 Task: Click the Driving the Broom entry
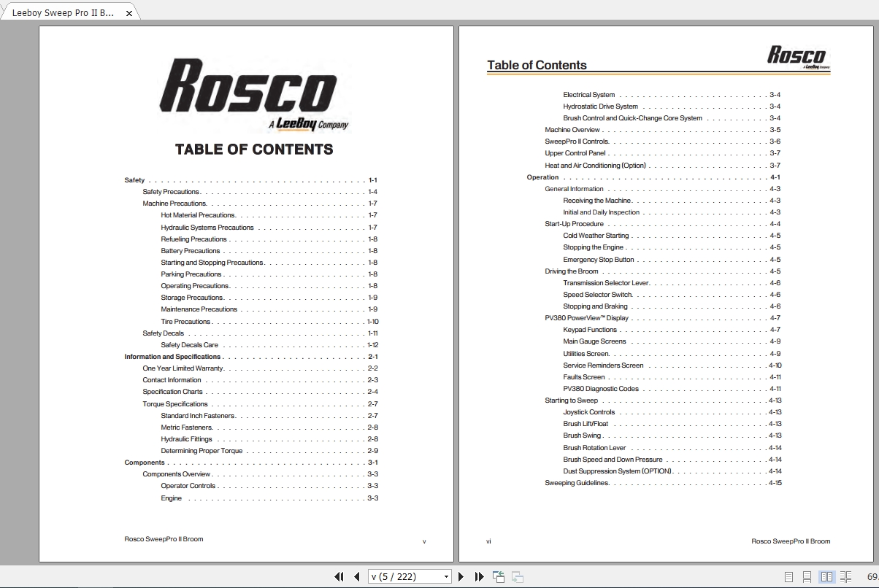663,271
